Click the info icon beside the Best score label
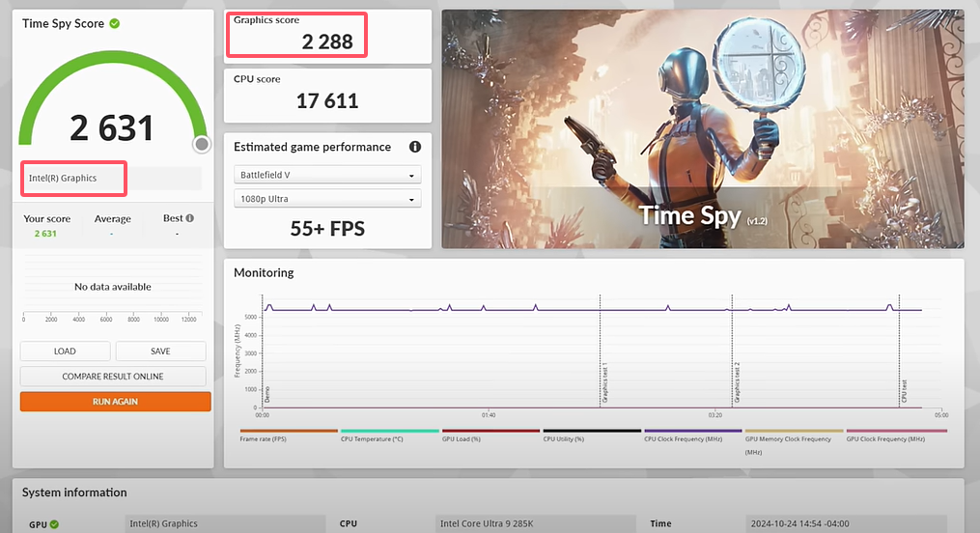The width and height of the screenshot is (980, 533). pyautogui.click(x=190, y=219)
